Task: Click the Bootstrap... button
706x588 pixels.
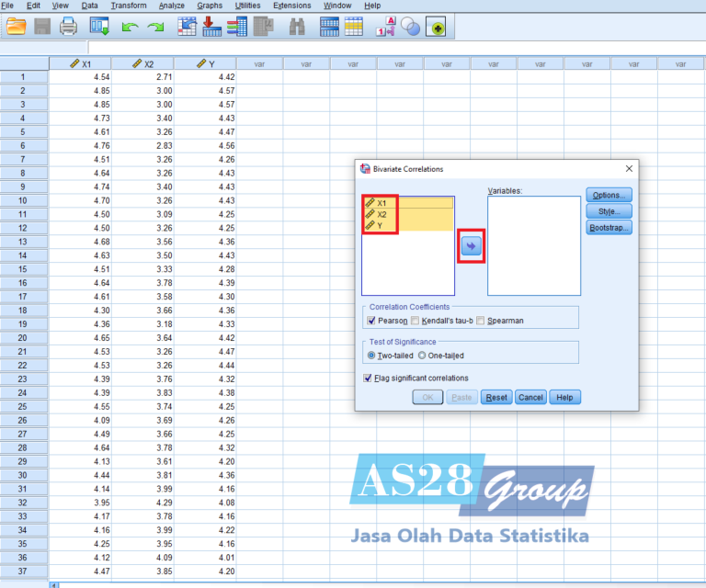Action: click(x=609, y=227)
